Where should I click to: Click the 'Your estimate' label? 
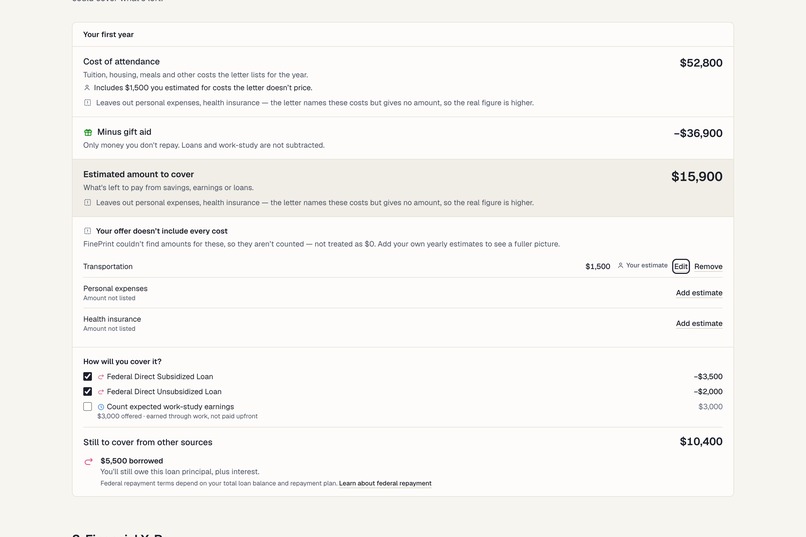coord(647,266)
